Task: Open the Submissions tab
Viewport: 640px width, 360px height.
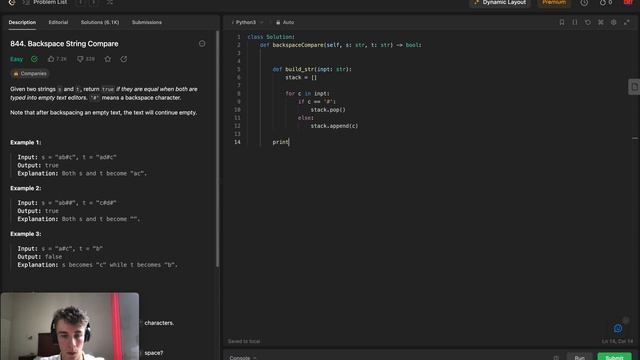Action: point(147,22)
